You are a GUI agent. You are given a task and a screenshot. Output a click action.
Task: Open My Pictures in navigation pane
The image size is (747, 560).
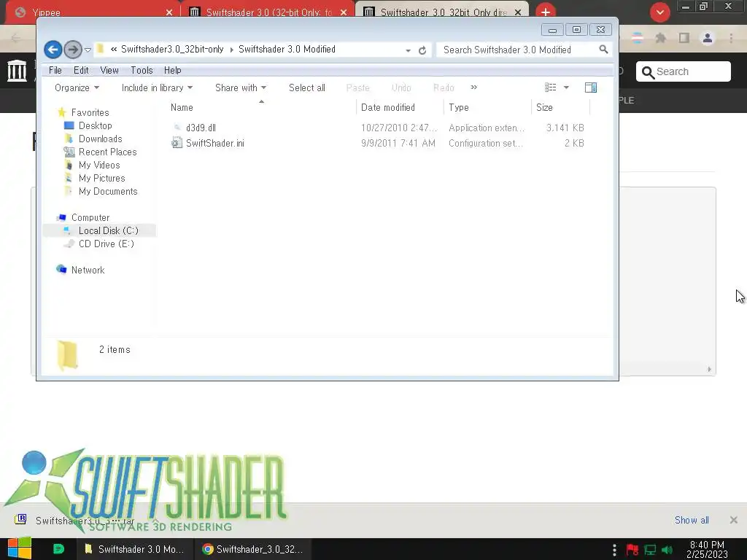tap(102, 178)
